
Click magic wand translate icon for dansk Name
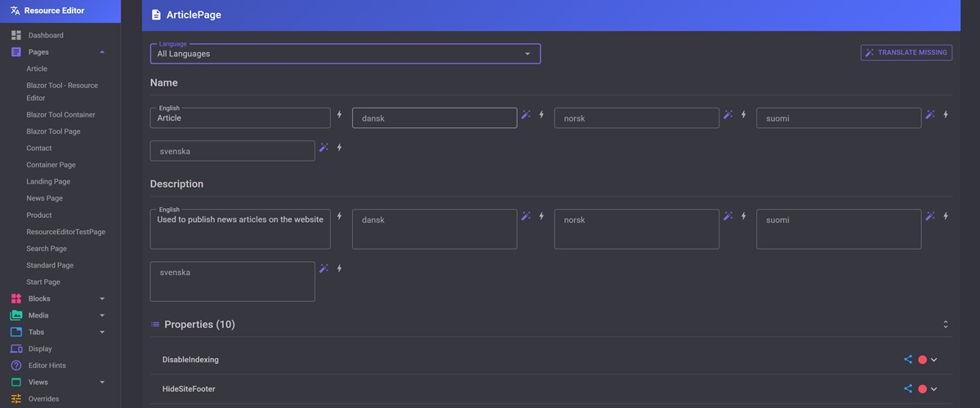pyautogui.click(x=526, y=114)
